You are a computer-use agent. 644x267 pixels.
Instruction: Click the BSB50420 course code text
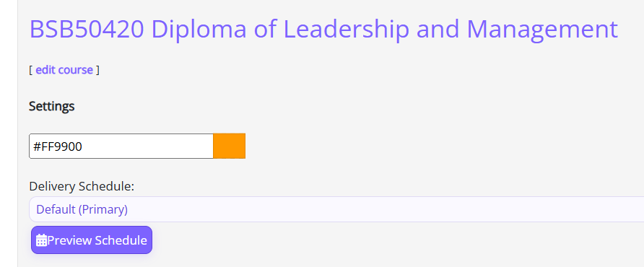(x=87, y=30)
